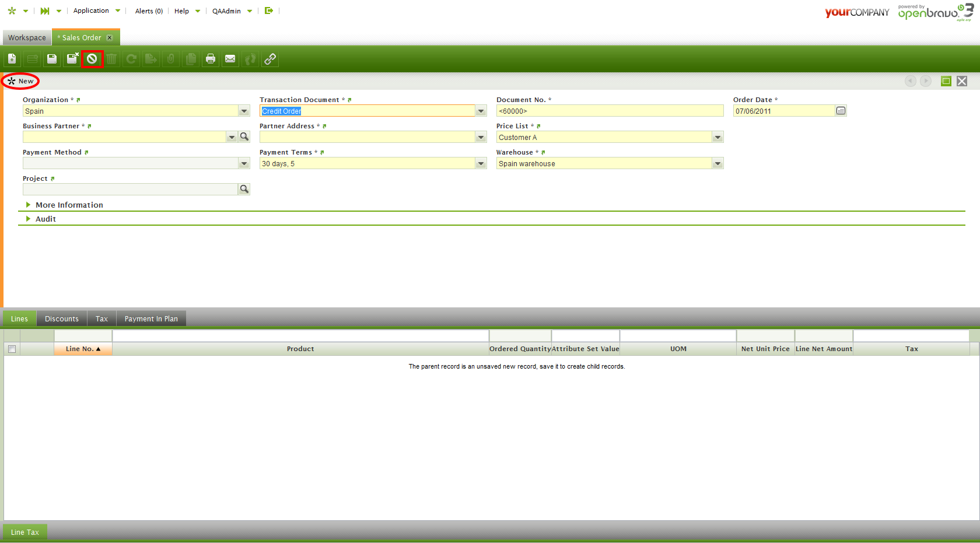Click the yourCOMPANY logo
The height and width of the screenshot is (543, 980).
coord(857,12)
